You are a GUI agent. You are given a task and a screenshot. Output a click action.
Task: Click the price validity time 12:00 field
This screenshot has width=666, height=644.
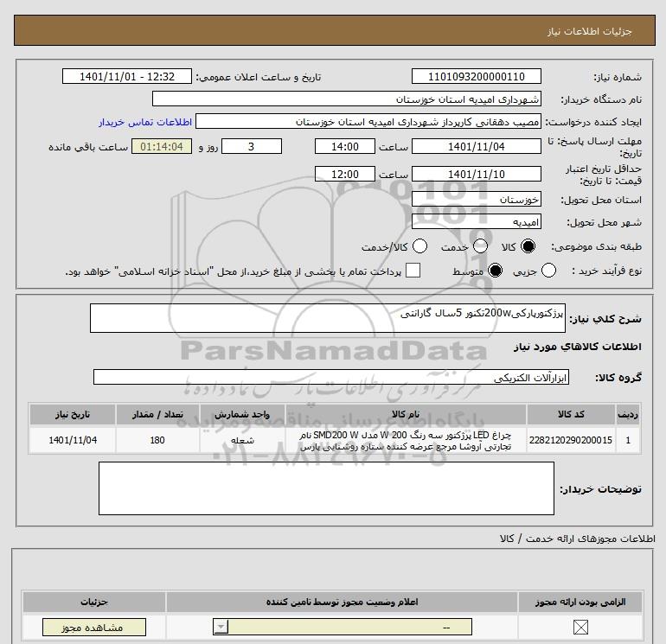tap(345, 174)
